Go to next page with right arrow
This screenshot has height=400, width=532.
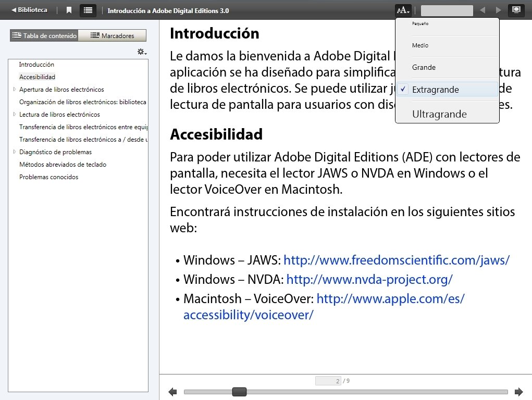[519, 392]
